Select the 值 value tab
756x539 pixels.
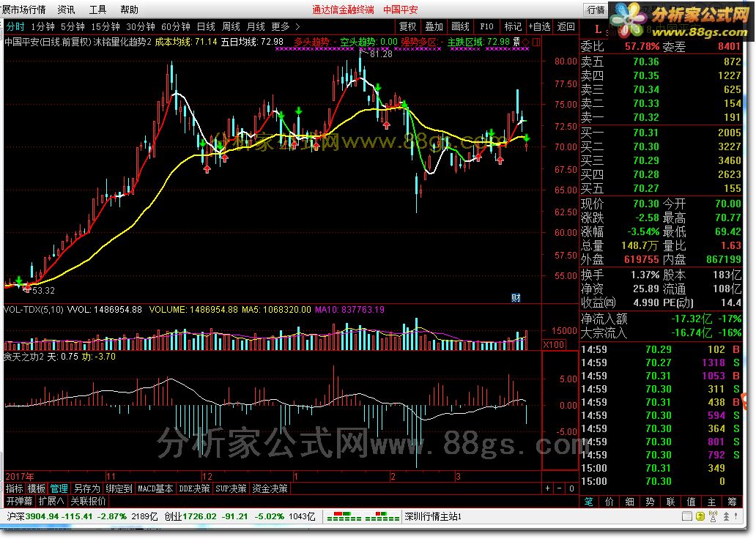tap(691, 502)
